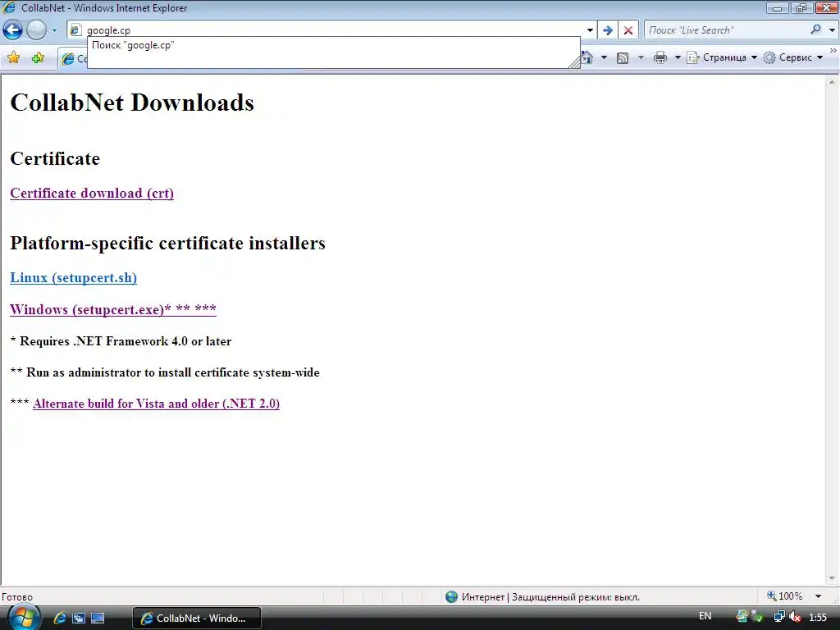Click the 100% zoom level button
This screenshot has width=840, height=630.
(785, 596)
